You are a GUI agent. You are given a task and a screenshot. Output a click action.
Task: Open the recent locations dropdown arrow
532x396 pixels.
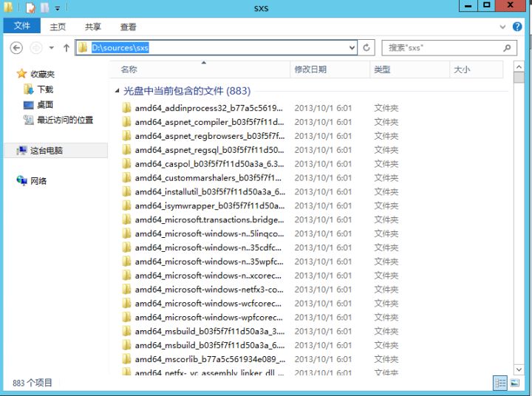(x=52, y=48)
